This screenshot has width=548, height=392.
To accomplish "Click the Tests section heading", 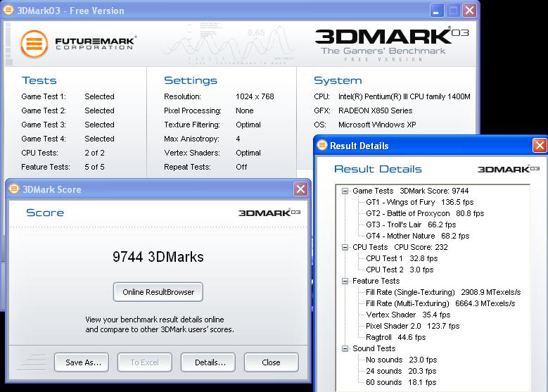I will 39,80.
